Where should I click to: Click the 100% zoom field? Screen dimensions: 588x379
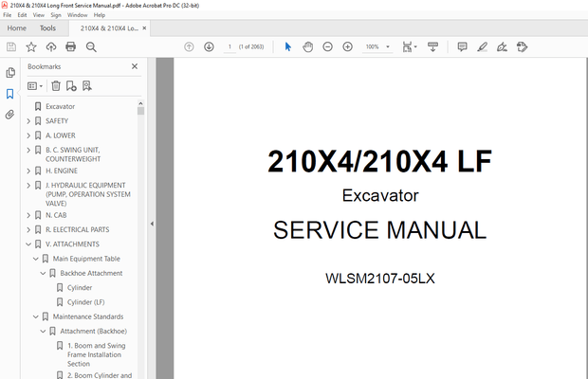tap(373, 46)
